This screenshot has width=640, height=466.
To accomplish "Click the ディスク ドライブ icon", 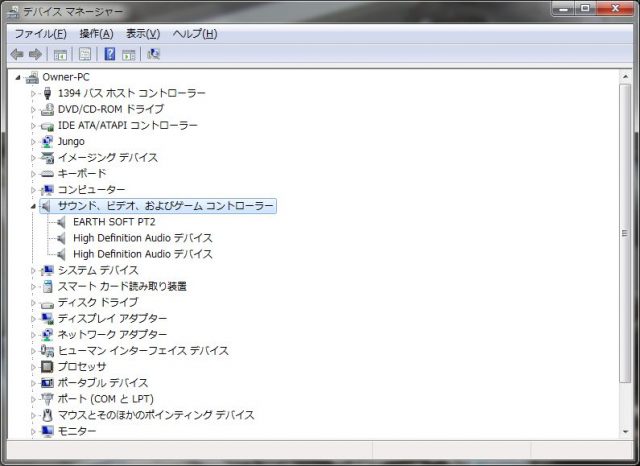I will 47,304.
